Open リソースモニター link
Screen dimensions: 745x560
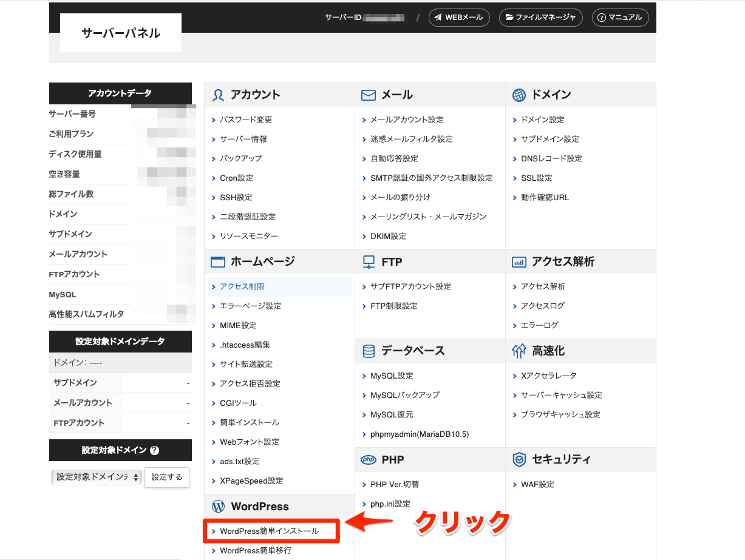(249, 236)
